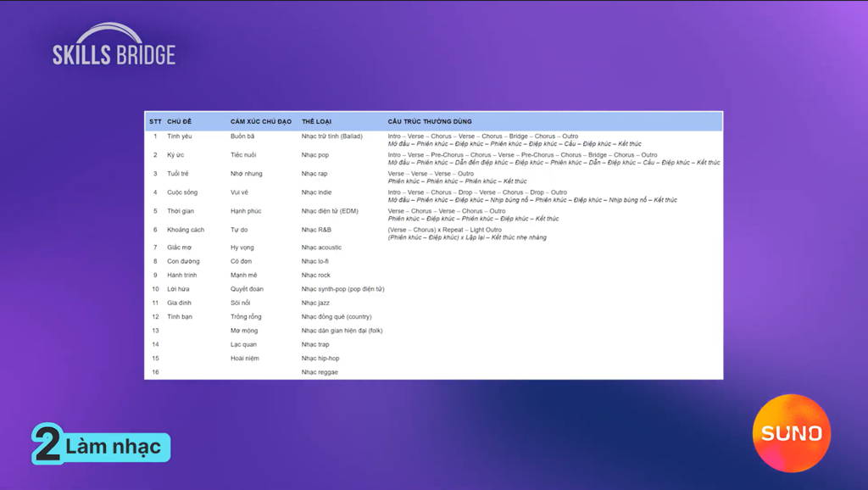The height and width of the screenshot is (490, 868).
Task: Click the 'Hạnh phúc' emotion cell
Action: (246, 211)
